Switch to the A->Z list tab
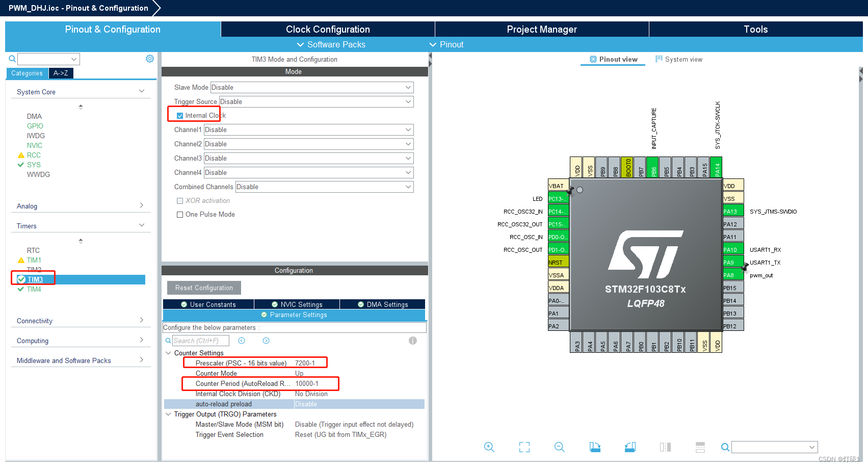This screenshot has width=868, height=467. 61,73
